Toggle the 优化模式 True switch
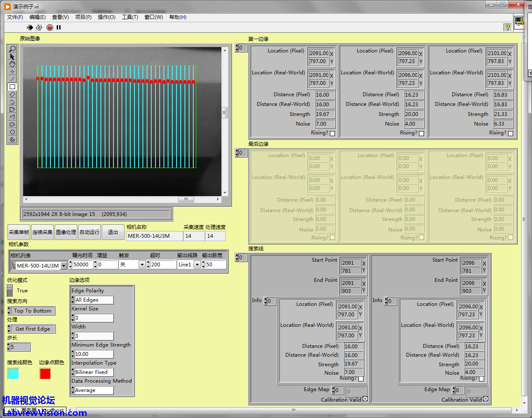The width and height of the screenshot is (532, 418). click(10, 290)
